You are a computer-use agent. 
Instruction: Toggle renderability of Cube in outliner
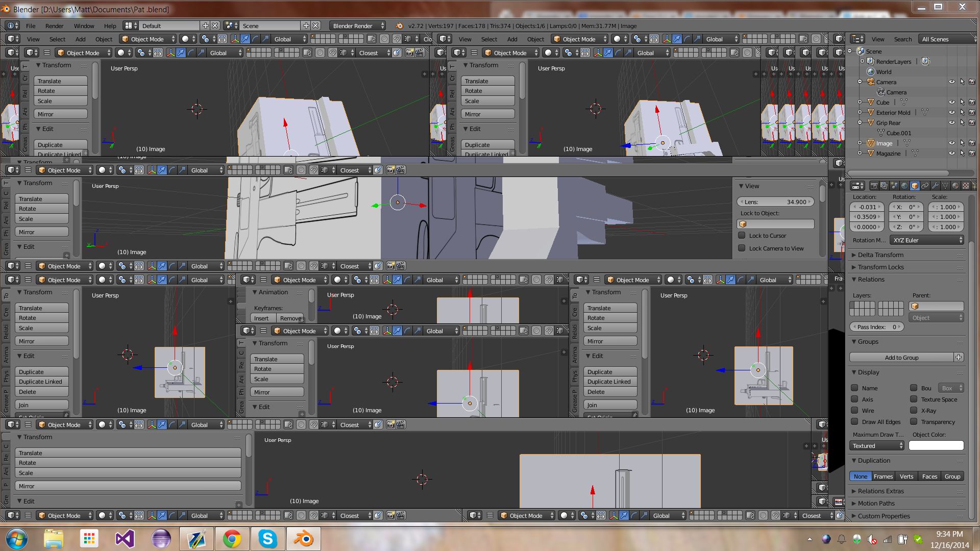click(x=972, y=103)
